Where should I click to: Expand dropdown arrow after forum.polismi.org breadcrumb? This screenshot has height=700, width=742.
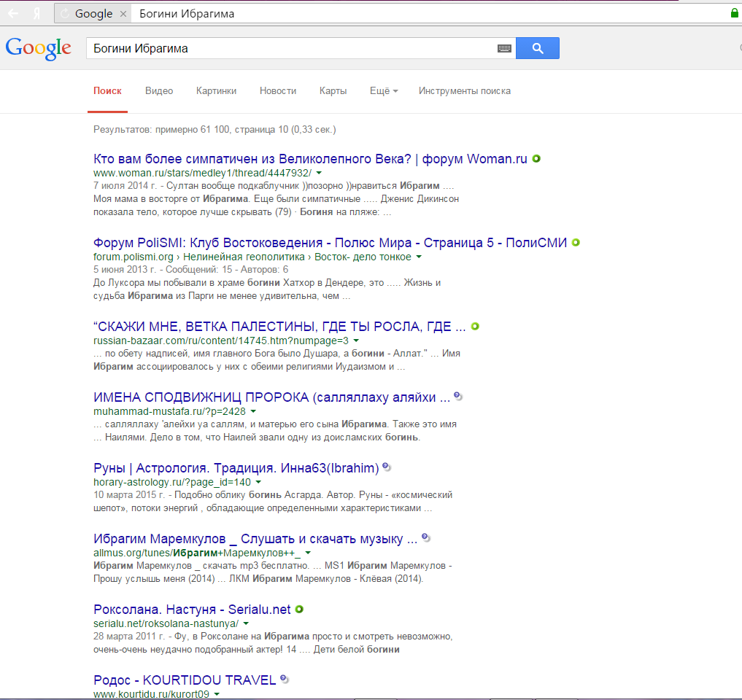point(419,257)
